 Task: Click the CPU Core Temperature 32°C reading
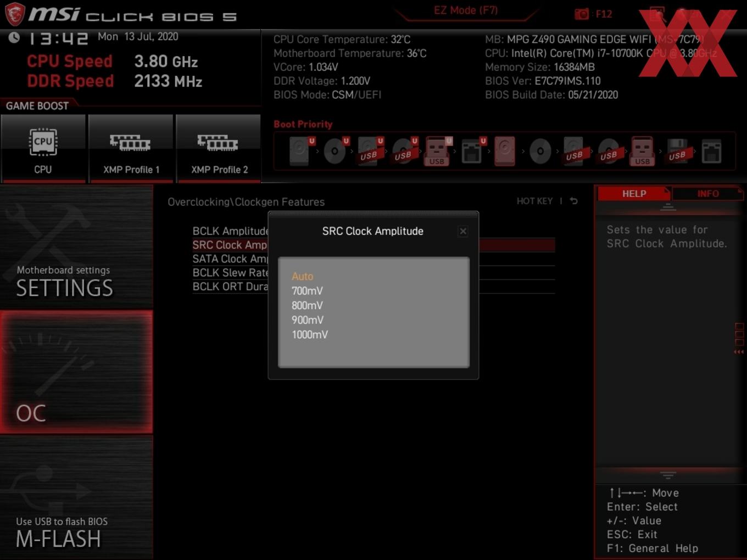click(342, 40)
